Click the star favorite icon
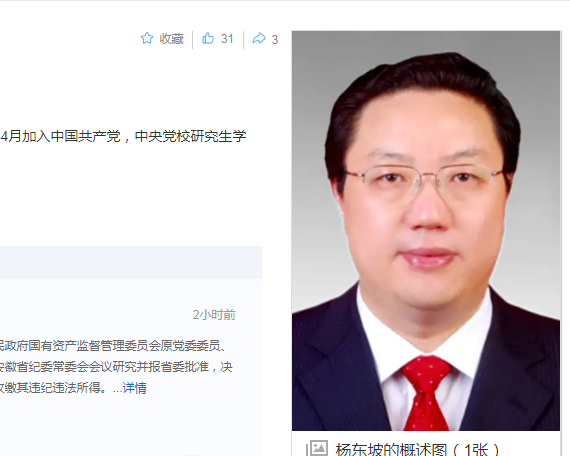Screen dimensions: 570x456 147,38
